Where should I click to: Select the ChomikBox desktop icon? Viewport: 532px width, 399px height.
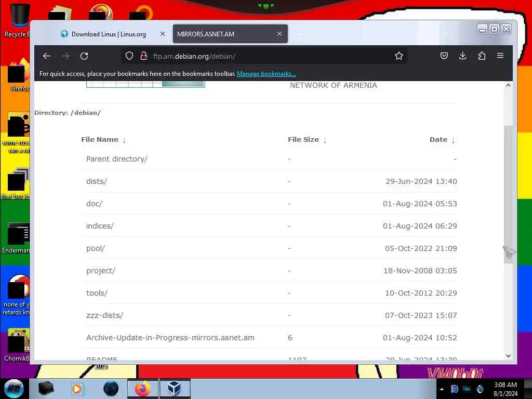[17, 345]
